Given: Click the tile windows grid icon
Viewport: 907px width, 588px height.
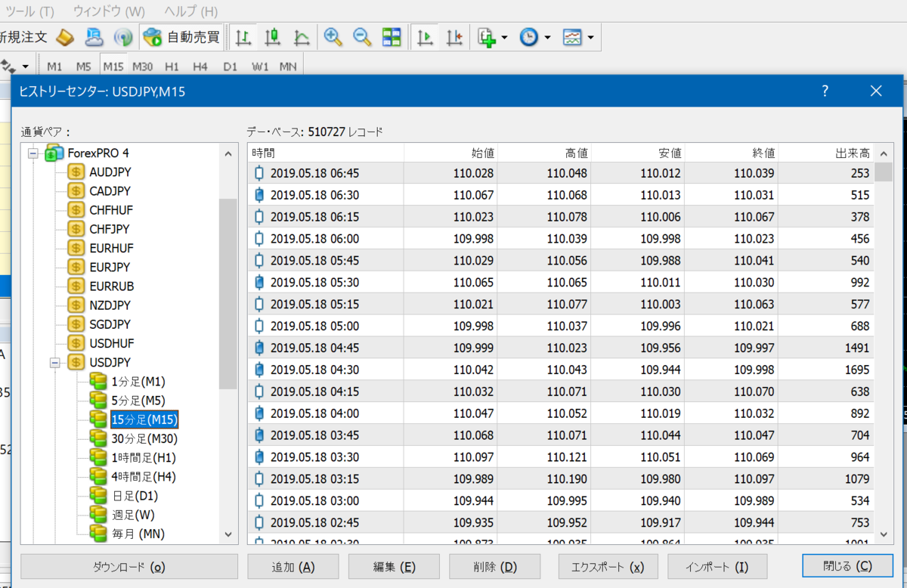Looking at the screenshot, I should click(392, 37).
